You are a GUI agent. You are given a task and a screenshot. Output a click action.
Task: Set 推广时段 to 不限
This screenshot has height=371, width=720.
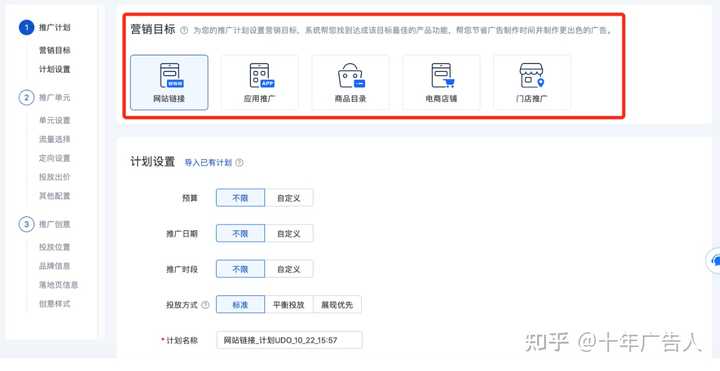(x=240, y=269)
